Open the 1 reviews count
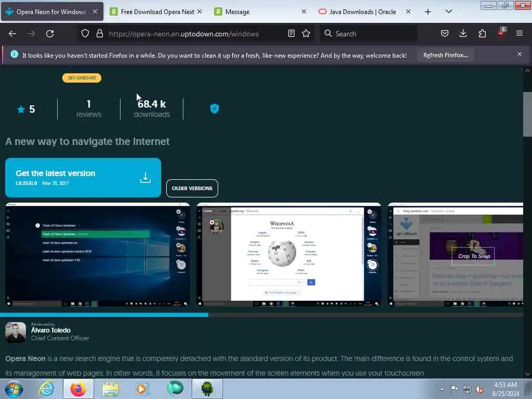532x399 pixels. [88, 109]
